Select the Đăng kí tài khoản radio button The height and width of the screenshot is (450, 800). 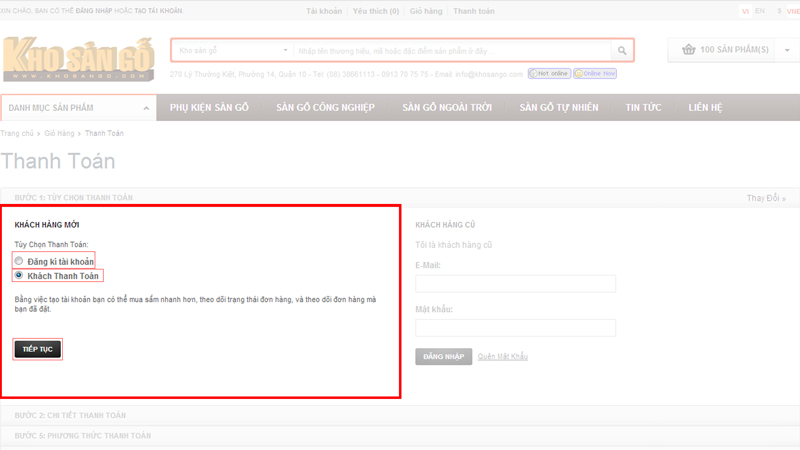click(x=19, y=261)
